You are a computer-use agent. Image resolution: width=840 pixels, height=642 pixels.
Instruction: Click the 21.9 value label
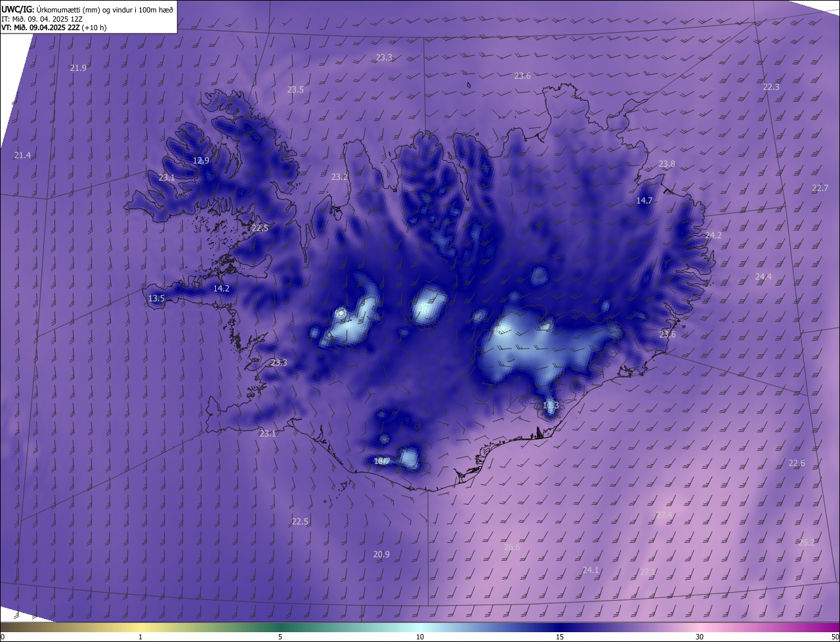click(78, 68)
